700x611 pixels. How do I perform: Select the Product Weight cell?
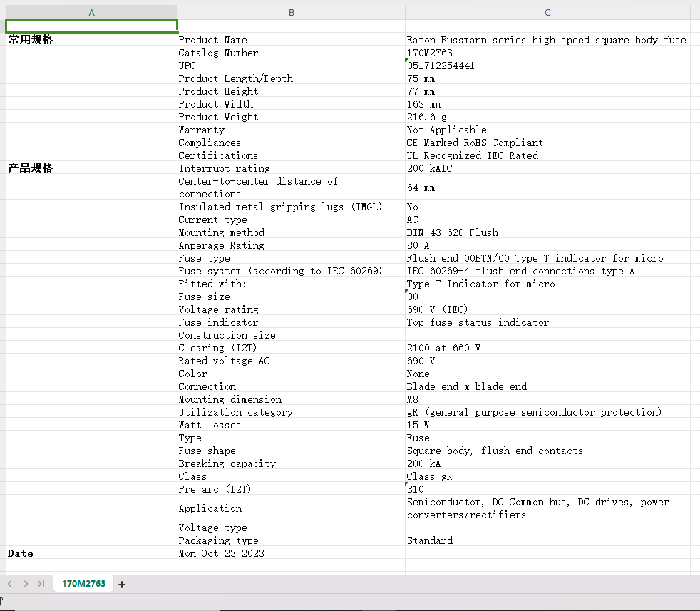tap(291, 117)
